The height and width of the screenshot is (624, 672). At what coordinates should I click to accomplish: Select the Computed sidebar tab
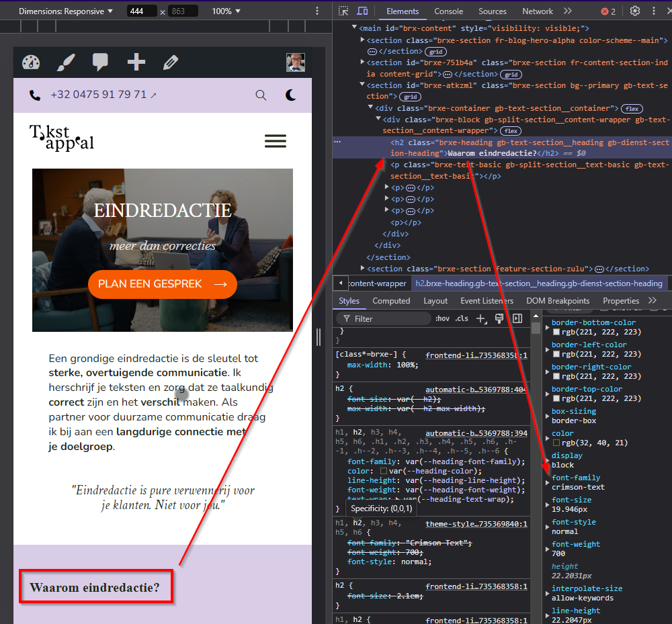pos(391,301)
